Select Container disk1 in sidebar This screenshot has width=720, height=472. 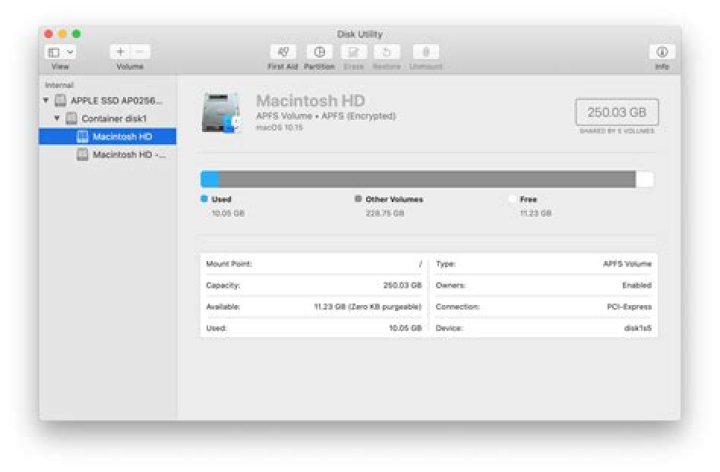coord(114,118)
